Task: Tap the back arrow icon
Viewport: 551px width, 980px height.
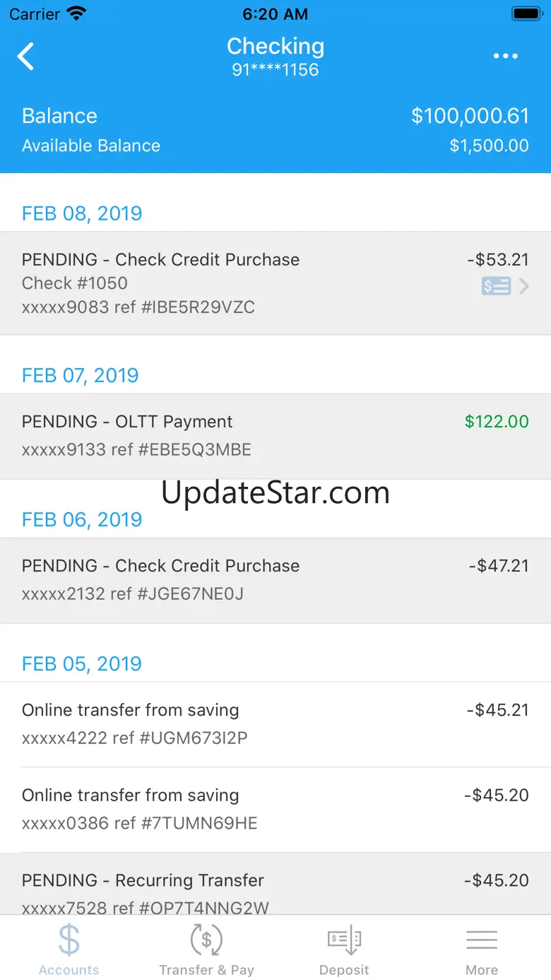Action: (x=25, y=57)
